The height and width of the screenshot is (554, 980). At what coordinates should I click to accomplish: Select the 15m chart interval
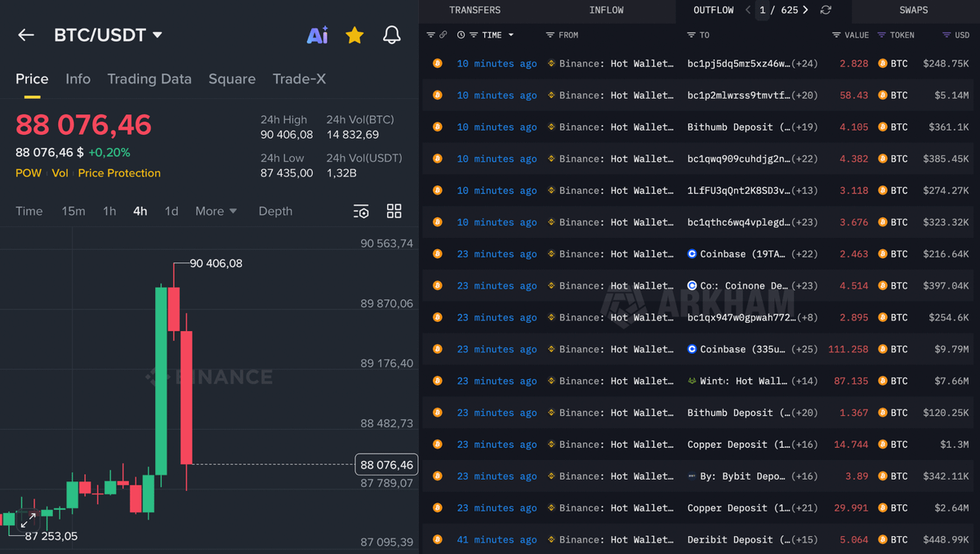click(73, 211)
